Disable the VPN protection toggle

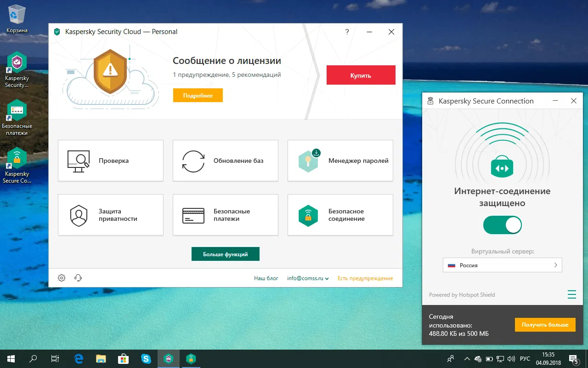tap(502, 225)
